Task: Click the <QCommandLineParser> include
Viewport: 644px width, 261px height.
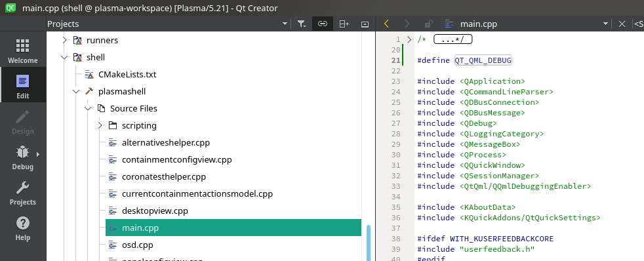Action: (506, 92)
